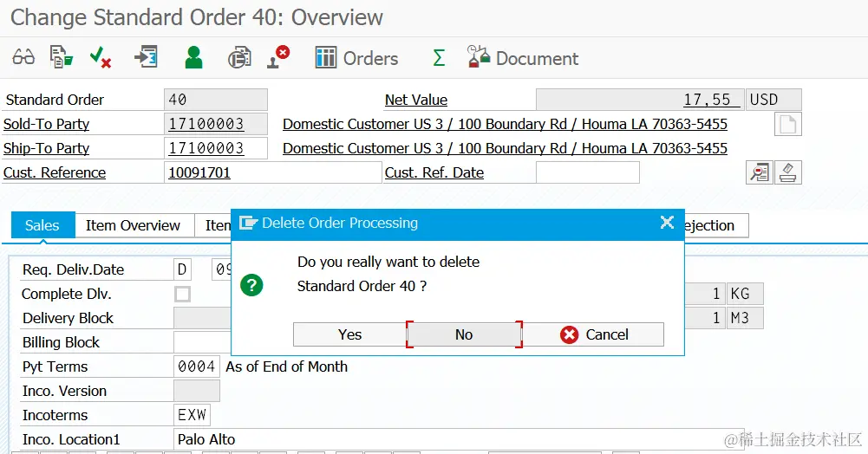This screenshot has width=868, height=454.
Task: Click the dialog title bar icon
Action: [248, 223]
